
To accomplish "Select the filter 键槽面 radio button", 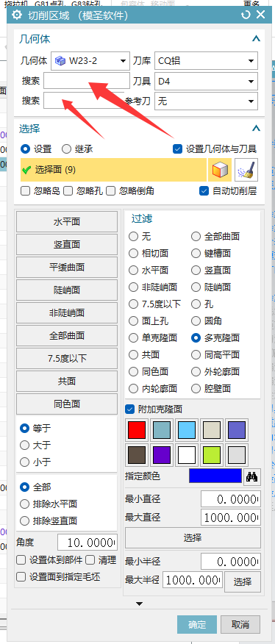I will click(196, 254).
